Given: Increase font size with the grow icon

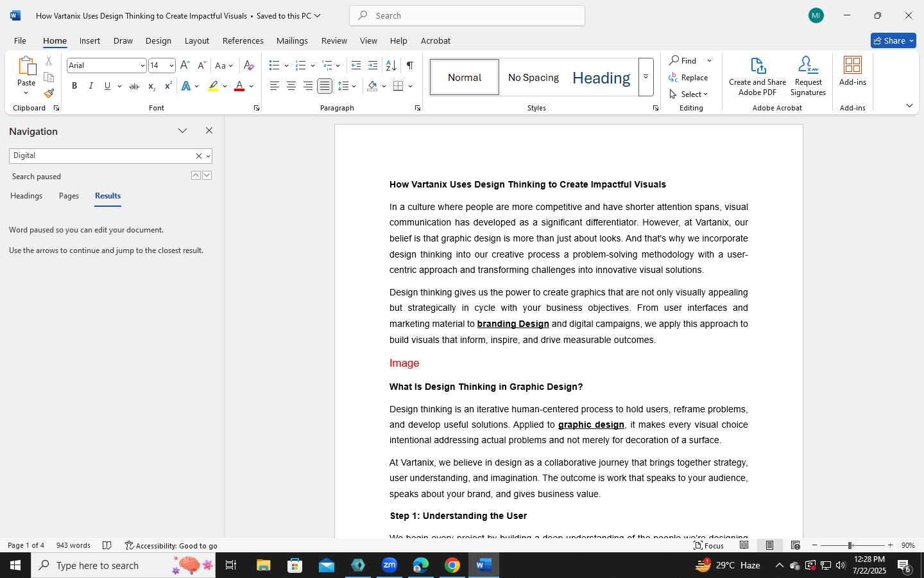Looking at the screenshot, I should 185,66.
